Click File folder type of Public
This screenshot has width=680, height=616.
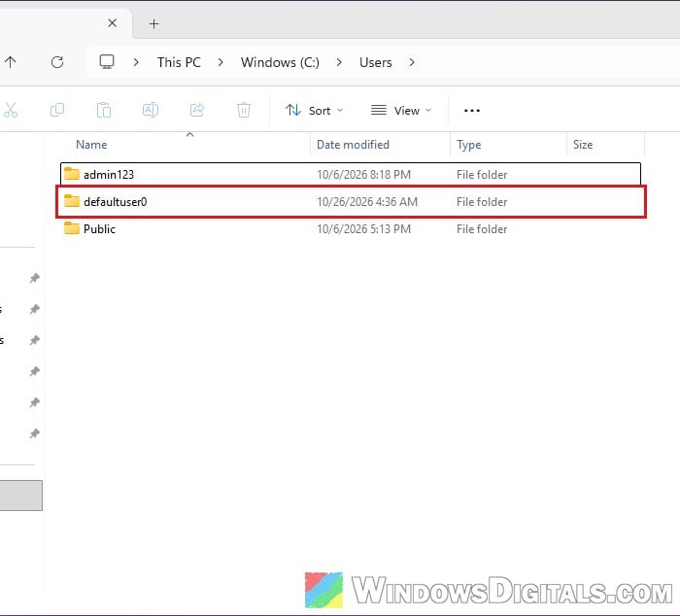click(482, 229)
